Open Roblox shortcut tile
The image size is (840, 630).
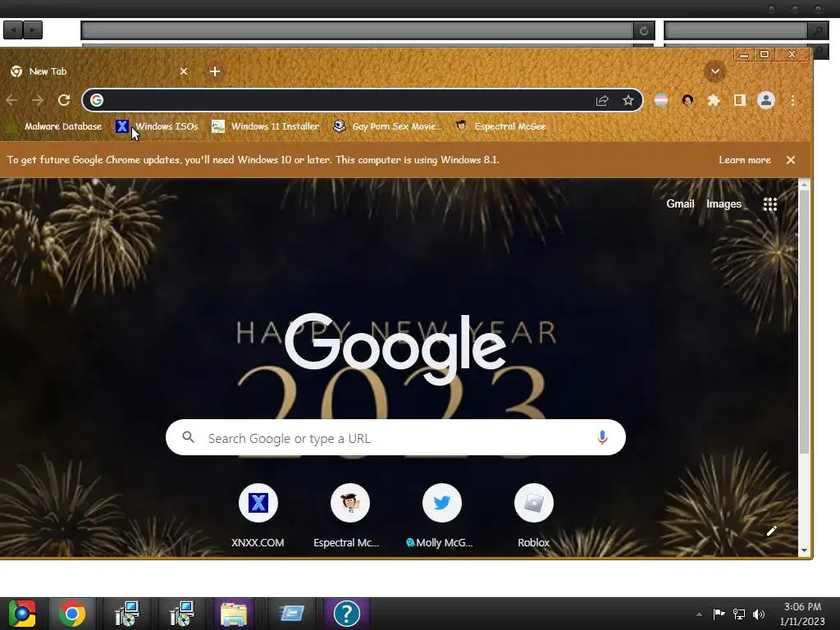pos(533,515)
